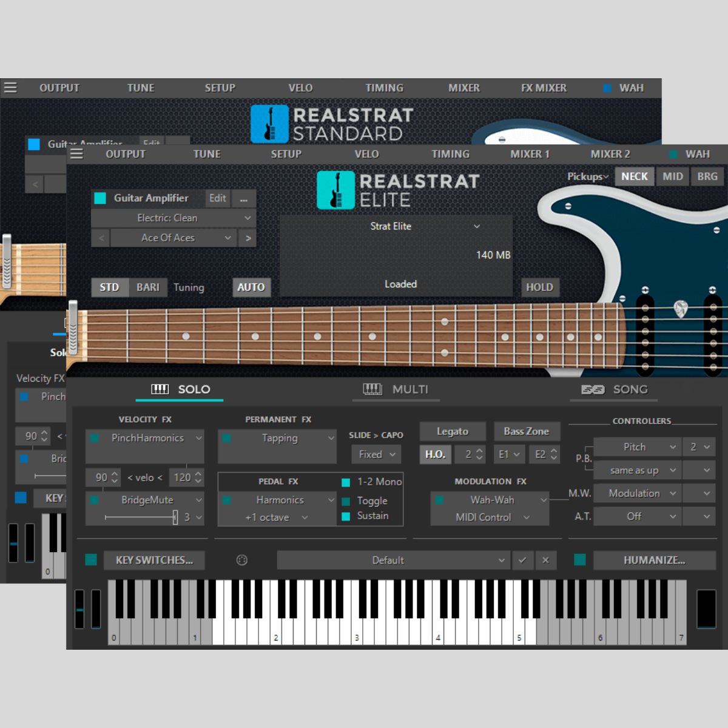Click the amplifier Edit button
The image size is (728, 728).
coord(217,198)
